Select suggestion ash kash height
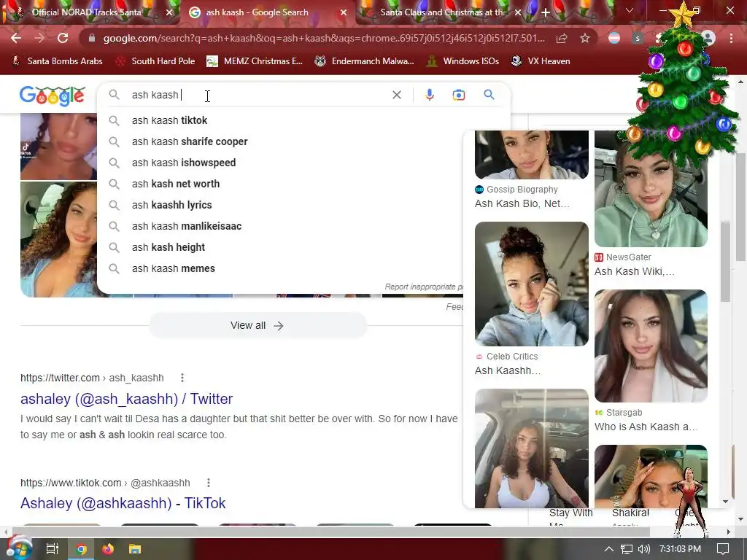The height and width of the screenshot is (560, 747). (x=303, y=247)
